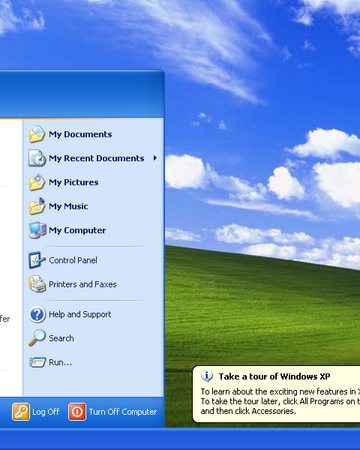Click the Take a tour of Windows XP title
This screenshot has height=450, width=360.
click(274, 377)
